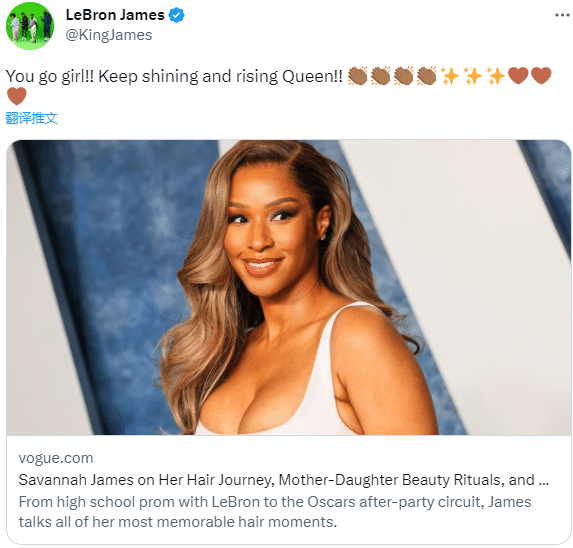Click the third sparkles emoji
This screenshot has width=573, height=548.
click(x=496, y=76)
